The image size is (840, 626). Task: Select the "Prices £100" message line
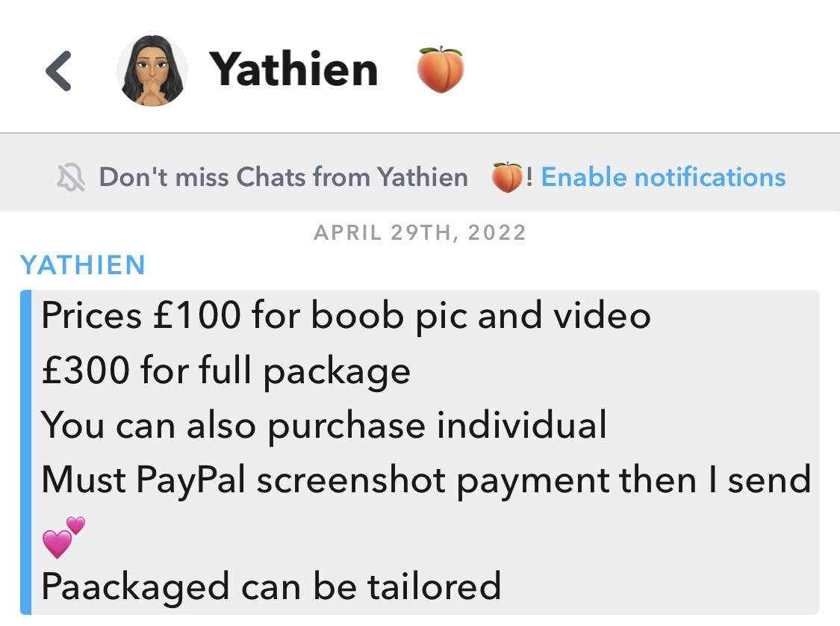(346, 315)
